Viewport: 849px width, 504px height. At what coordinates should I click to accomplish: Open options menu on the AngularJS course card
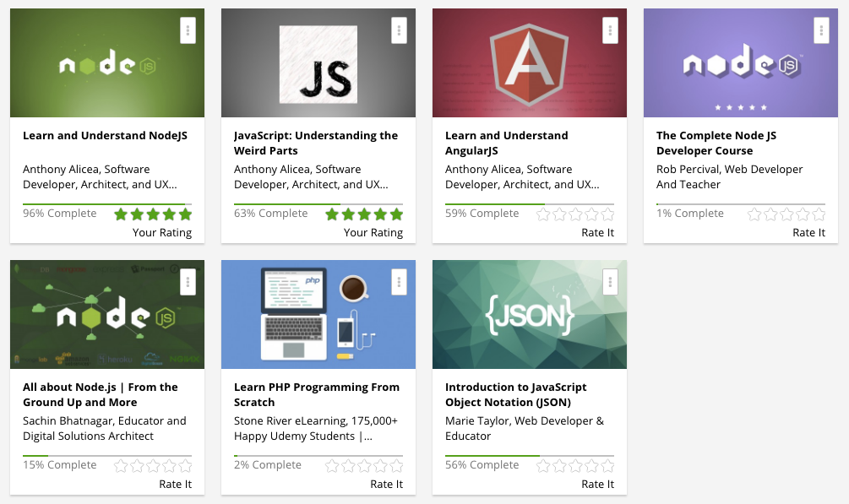pyautogui.click(x=610, y=30)
